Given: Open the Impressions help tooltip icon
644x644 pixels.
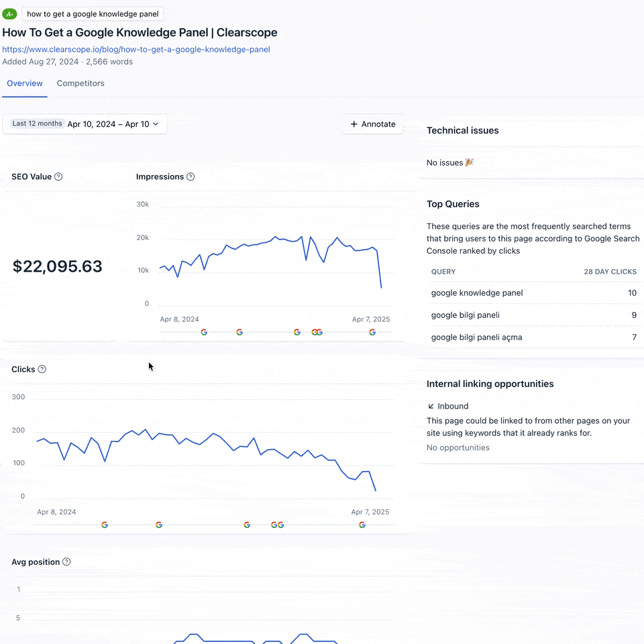Looking at the screenshot, I should (191, 176).
